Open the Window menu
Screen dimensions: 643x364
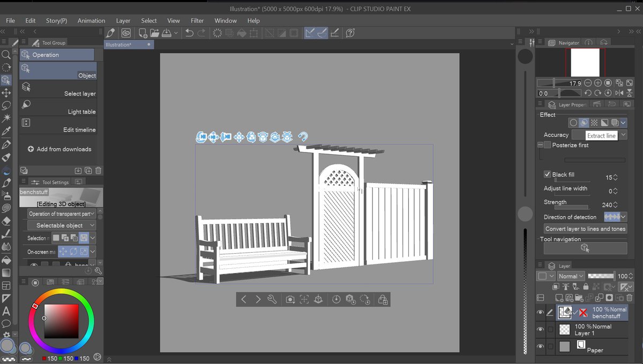(x=226, y=20)
